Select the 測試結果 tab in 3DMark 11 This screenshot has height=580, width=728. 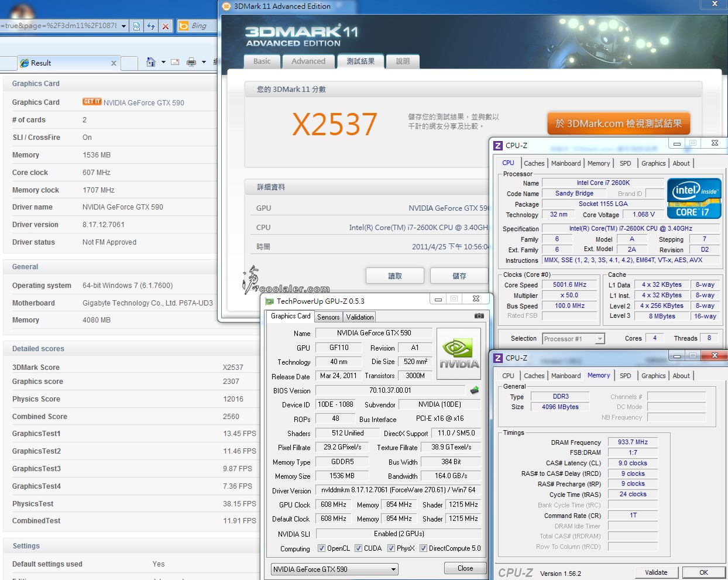(360, 61)
